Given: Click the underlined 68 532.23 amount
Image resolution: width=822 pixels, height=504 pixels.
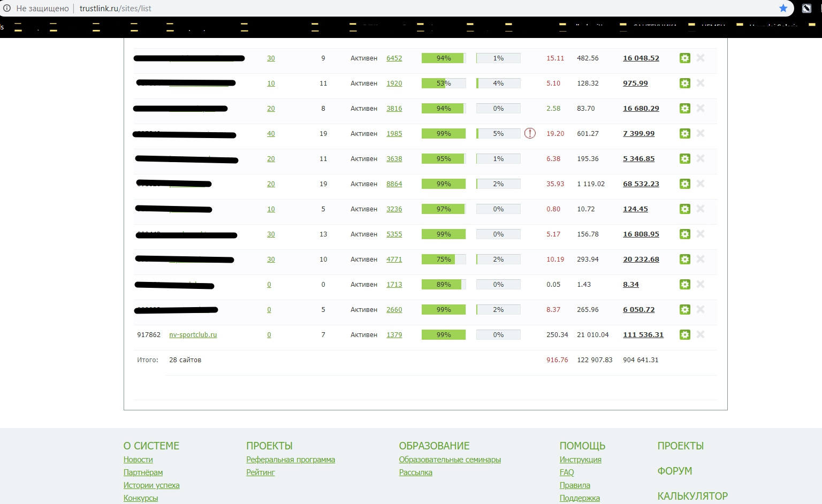Looking at the screenshot, I should pyautogui.click(x=641, y=184).
